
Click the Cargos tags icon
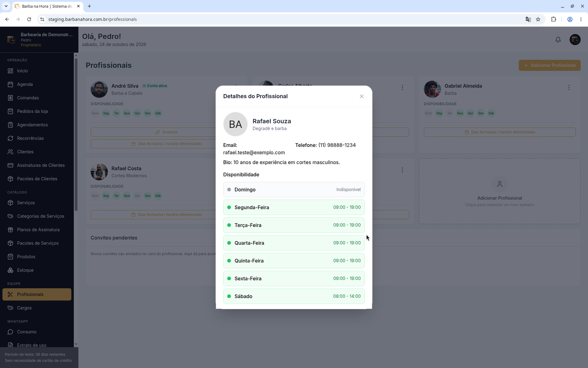(x=10, y=308)
